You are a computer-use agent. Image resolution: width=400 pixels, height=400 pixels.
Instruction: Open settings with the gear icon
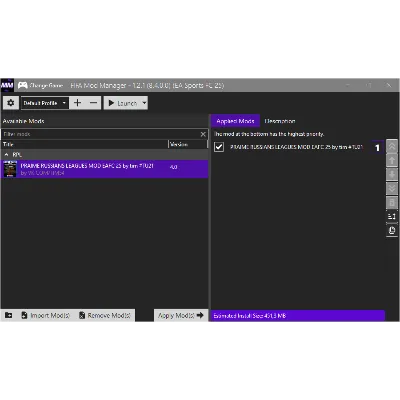point(11,103)
